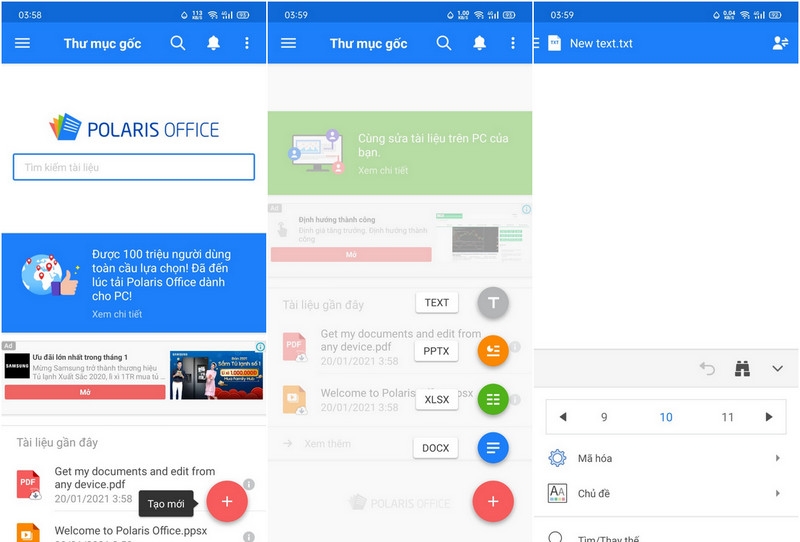Tap the 'Thư mục gốc' title in the left screen
This screenshot has height=542, width=800.
click(103, 43)
